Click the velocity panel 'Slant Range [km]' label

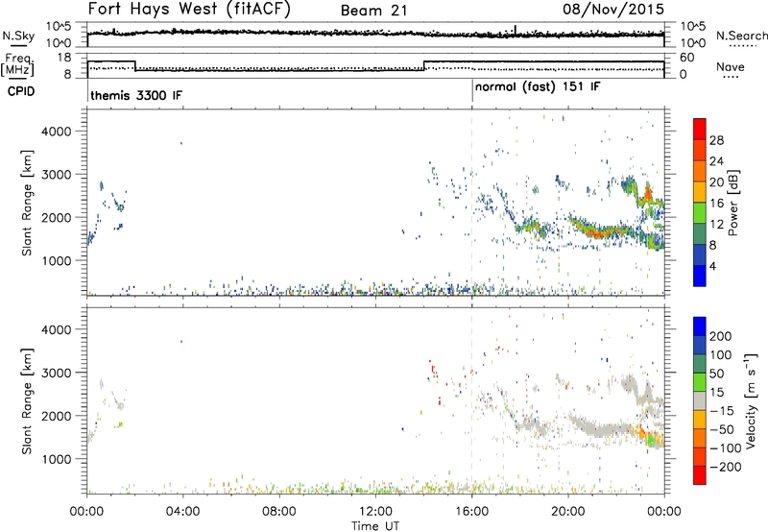(27, 401)
